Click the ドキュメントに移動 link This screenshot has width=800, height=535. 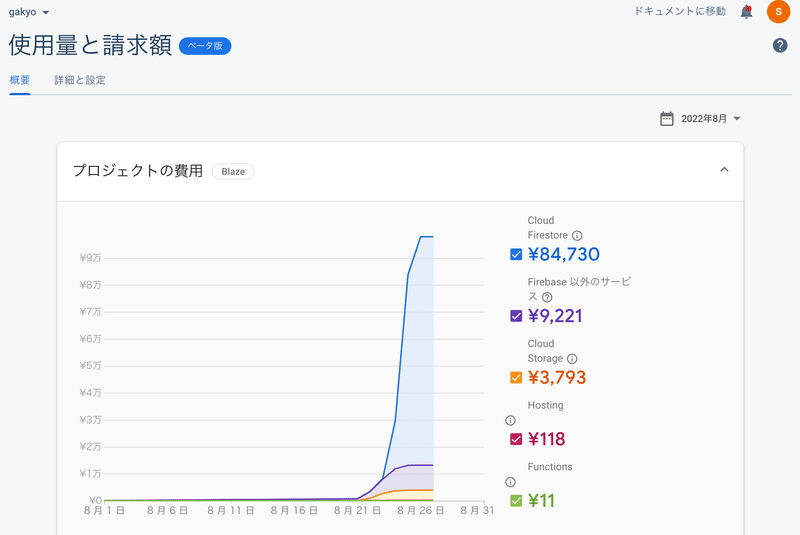(680, 11)
